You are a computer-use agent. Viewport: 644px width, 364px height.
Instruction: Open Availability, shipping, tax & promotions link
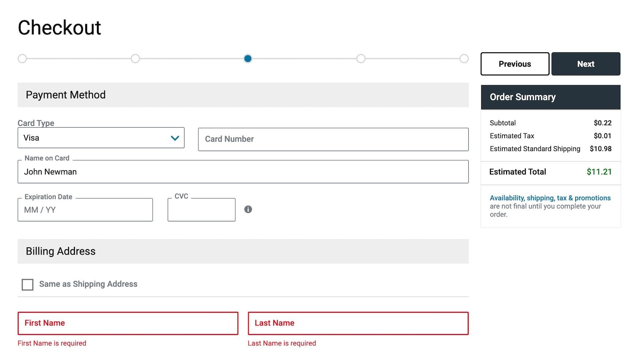550,198
